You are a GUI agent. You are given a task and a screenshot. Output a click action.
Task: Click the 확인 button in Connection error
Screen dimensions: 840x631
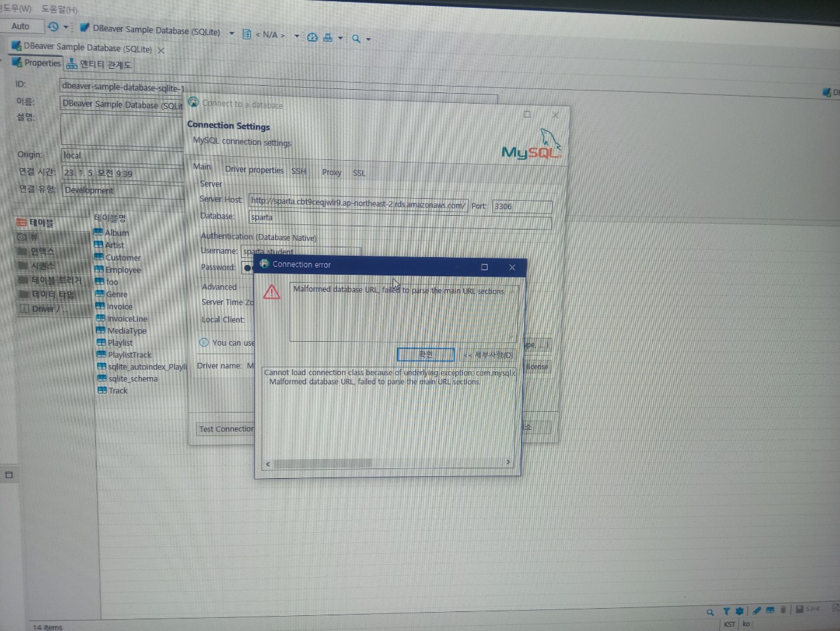(x=426, y=355)
